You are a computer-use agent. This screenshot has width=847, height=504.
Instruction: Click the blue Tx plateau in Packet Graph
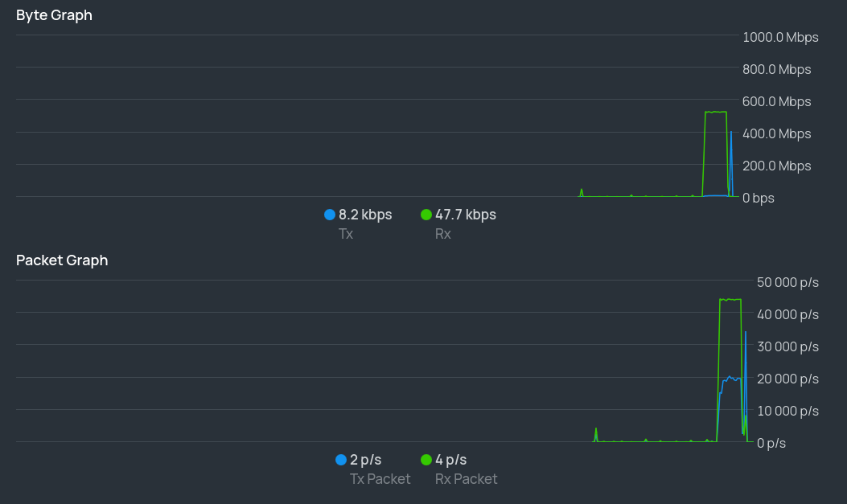click(x=731, y=378)
